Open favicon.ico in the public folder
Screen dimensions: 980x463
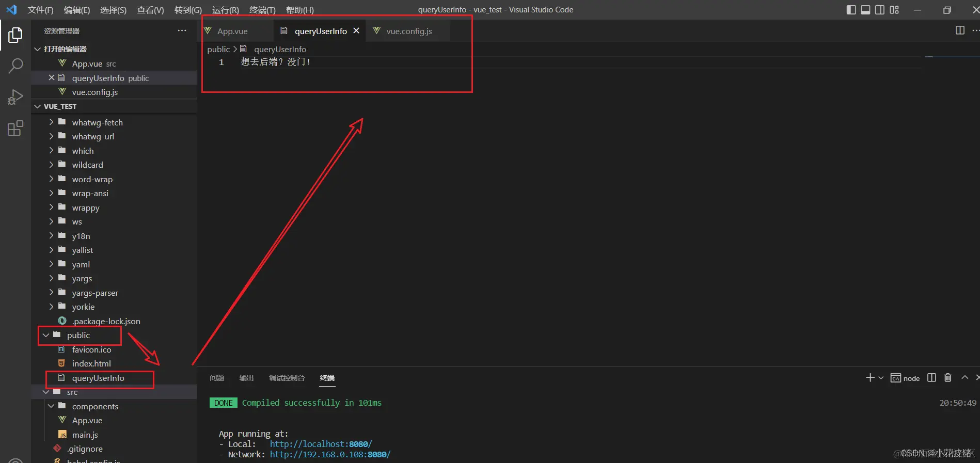[114, 349]
